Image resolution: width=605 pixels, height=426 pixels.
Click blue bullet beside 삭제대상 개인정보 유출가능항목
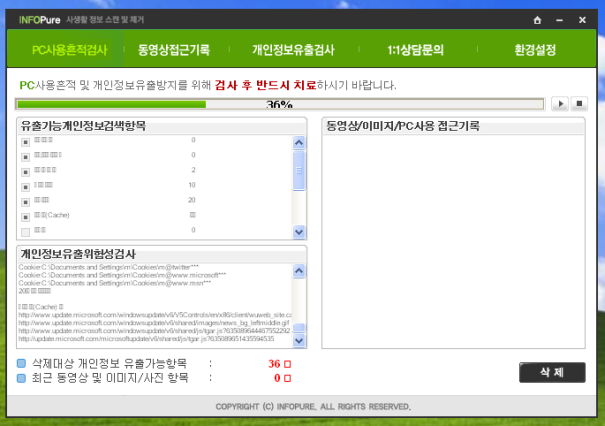(22, 364)
